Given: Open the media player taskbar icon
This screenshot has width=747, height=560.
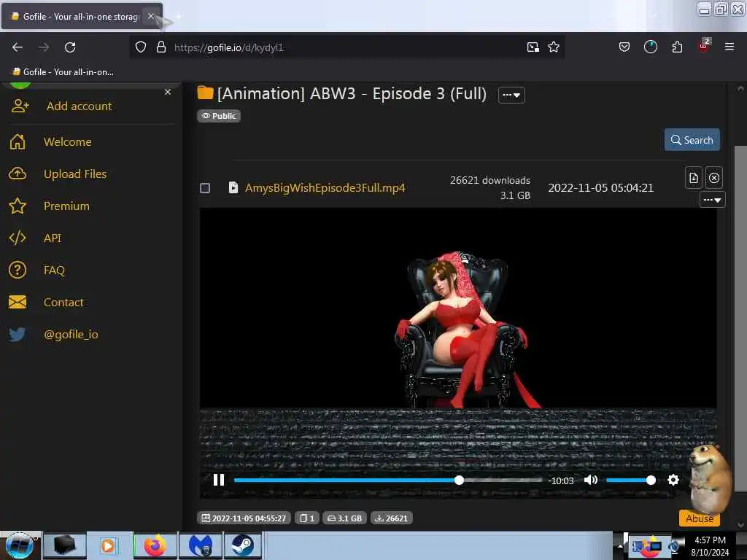Looking at the screenshot, I should point(109,545).
